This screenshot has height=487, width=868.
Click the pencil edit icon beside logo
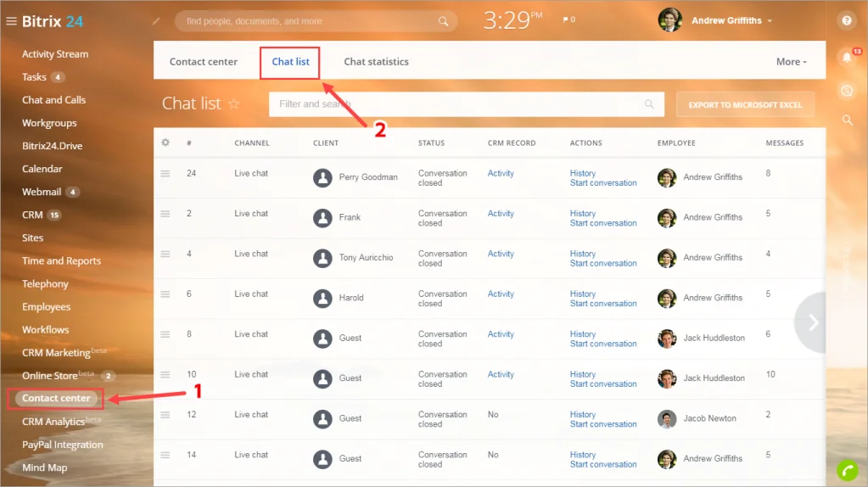pyautogui.click(x=156, y=21)
